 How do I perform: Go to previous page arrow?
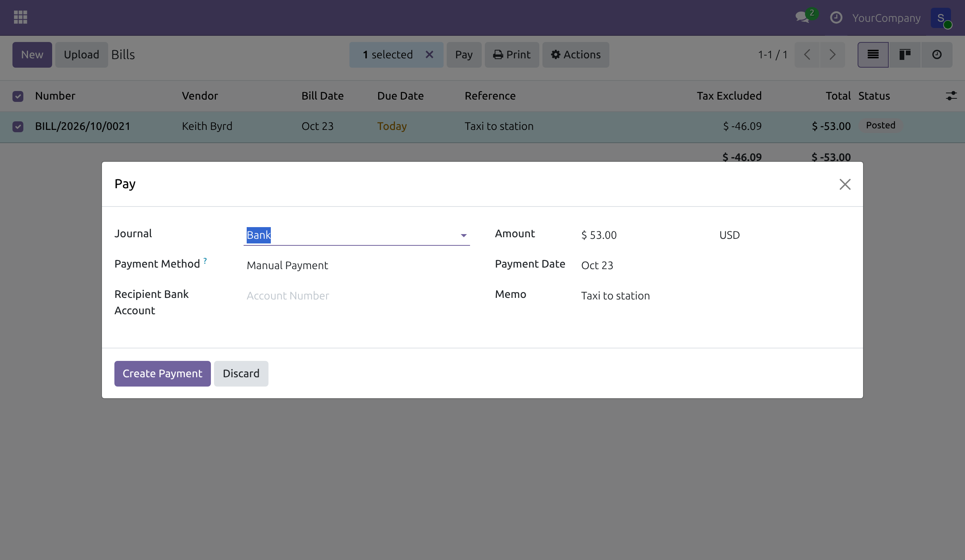pos(807,54)
